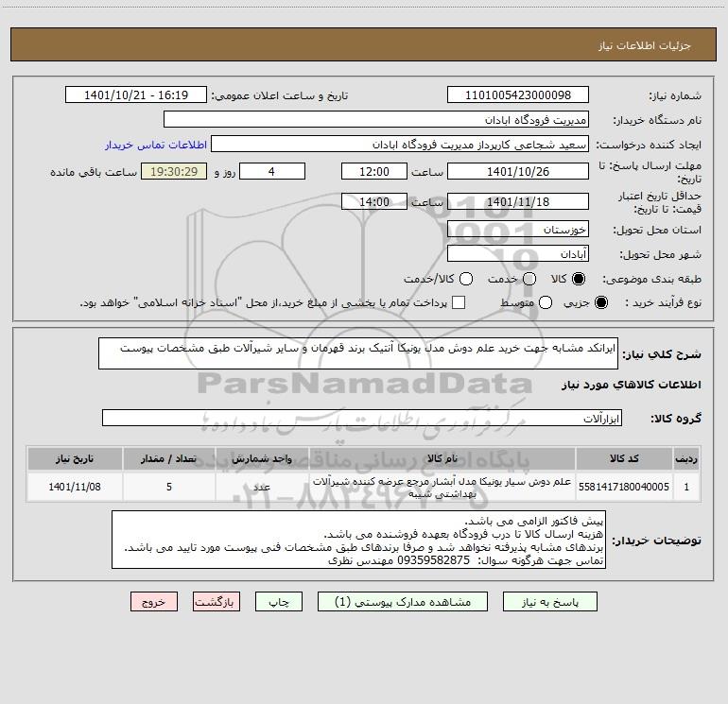Screen dimensions: 728x704
Task: Click the deadline time field 12:00
Action: 374,171
